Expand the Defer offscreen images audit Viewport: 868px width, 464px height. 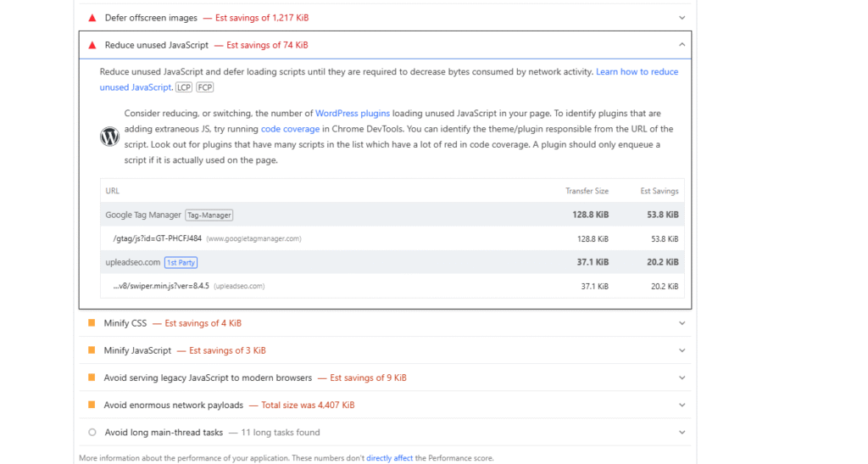click(x=682, y=18)
